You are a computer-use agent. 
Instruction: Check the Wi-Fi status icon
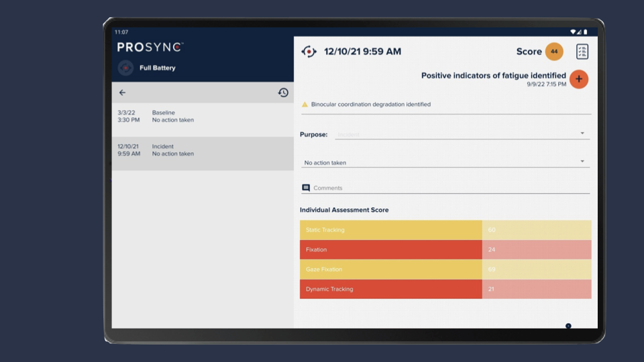click(x=572, y=32)
